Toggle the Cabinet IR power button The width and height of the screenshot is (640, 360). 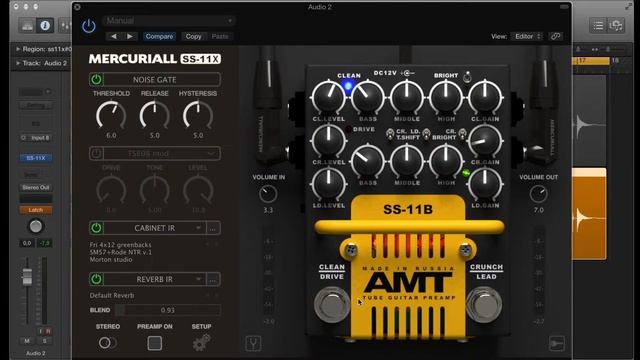96,228
